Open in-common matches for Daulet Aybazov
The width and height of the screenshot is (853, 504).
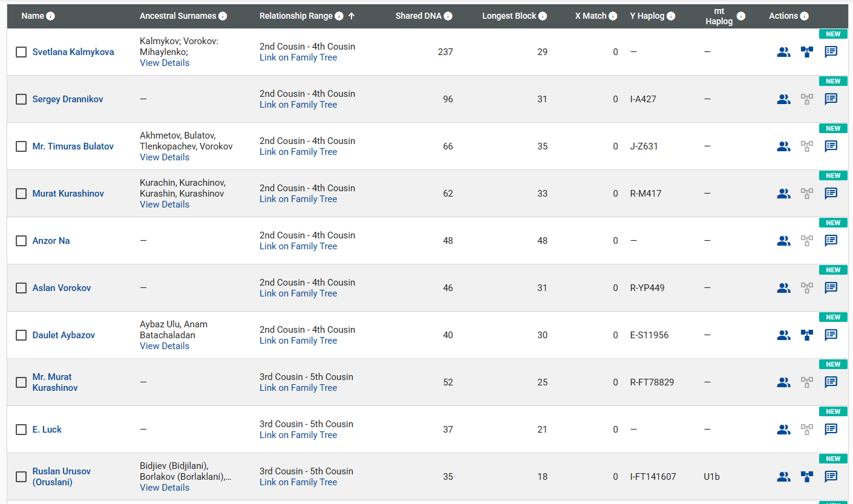(x=783, y=335)
